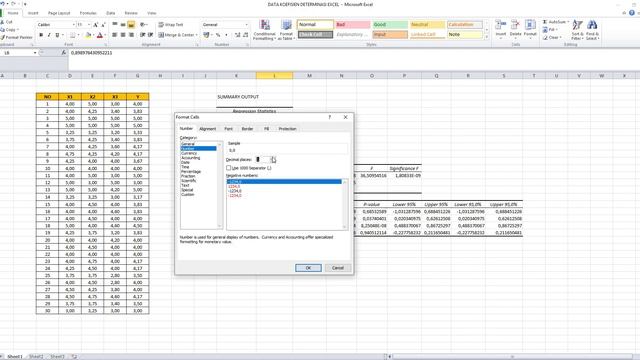Screen dimensions: 640x360
Task: Expand the Clear dropdown in Editing
Action: click(560, 38)
